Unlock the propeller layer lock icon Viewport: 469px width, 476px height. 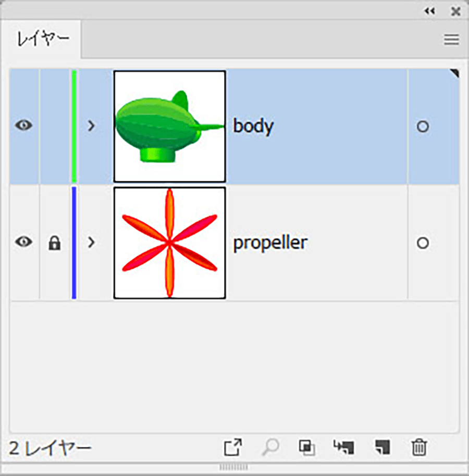(54, 243)
